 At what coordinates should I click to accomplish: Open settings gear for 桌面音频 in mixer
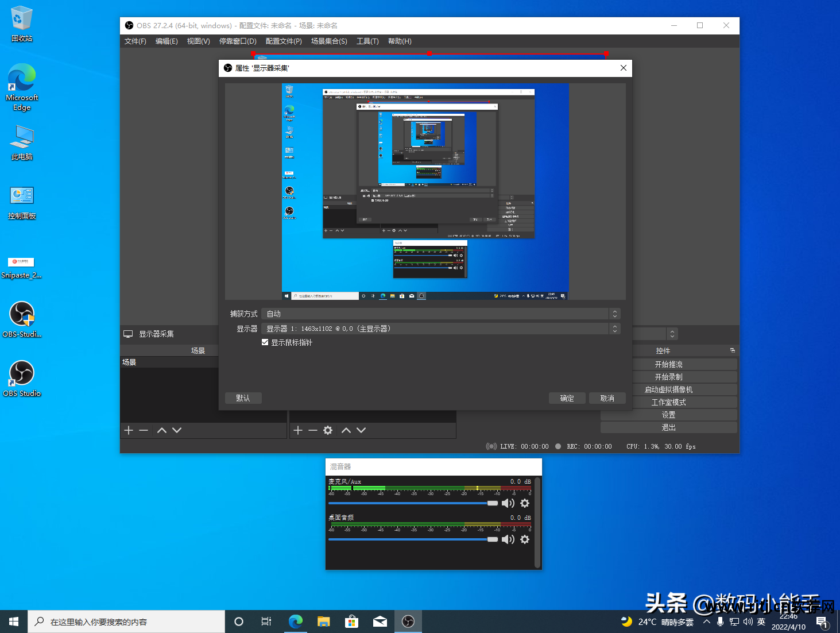(x=525, y=539)
